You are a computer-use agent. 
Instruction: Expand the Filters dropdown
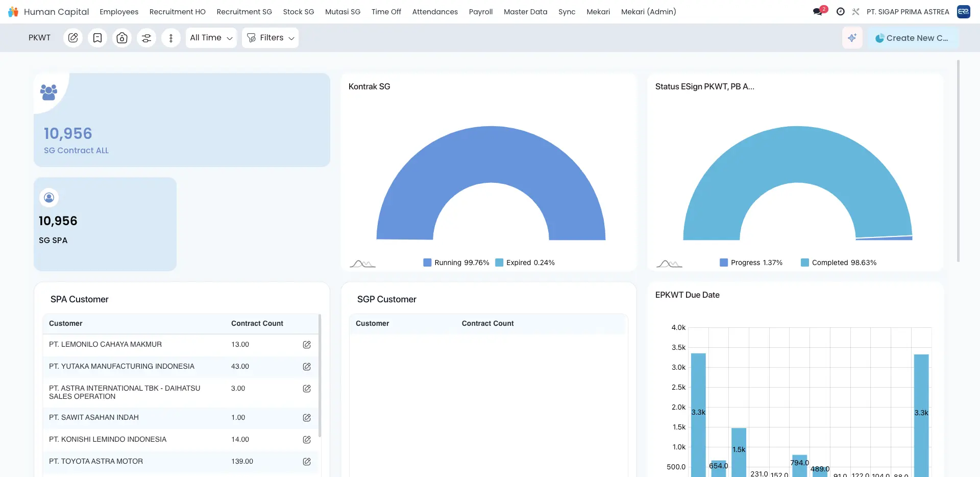270,38
